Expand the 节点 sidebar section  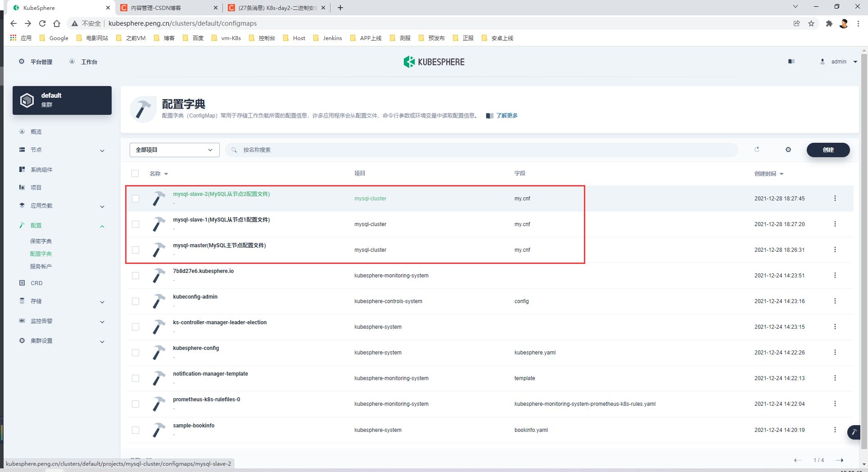point(102,150)
